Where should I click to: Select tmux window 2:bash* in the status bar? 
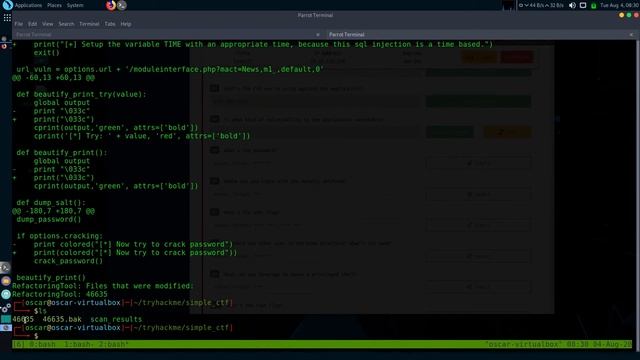coord(113,344)
